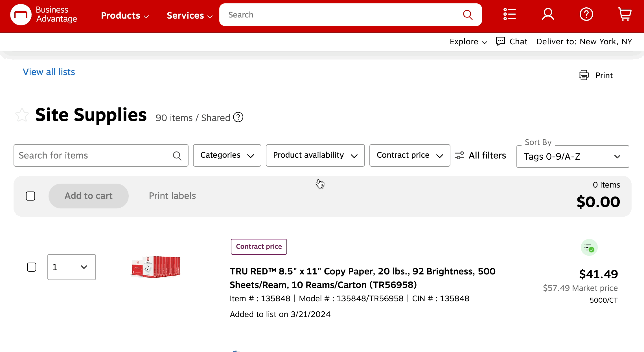The width and height of the screenshot is (644, 352).
Task: Click the green in-list status icon
Action: click(589, 248)
